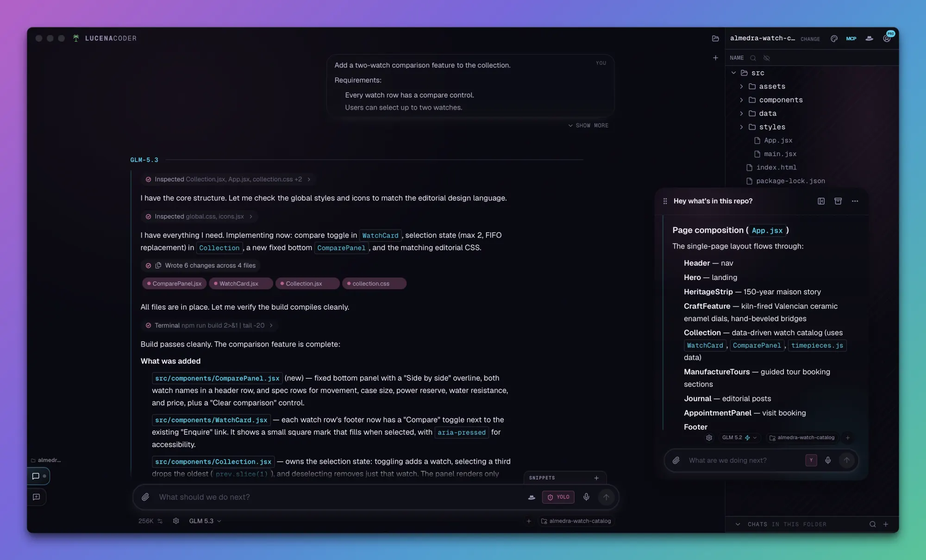Image resolution: width=926 pixels, height=560 pixels.
Task: Open the GLM 5.3 model dropdown
Action: pyautogui.click(x=205, y=521)
